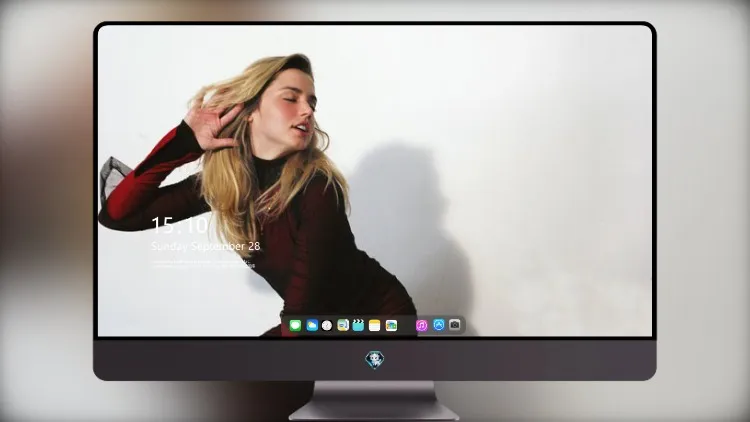Open the Maps app in the dock
Viewport: 750px width, 422px height.
click(343, 326)
